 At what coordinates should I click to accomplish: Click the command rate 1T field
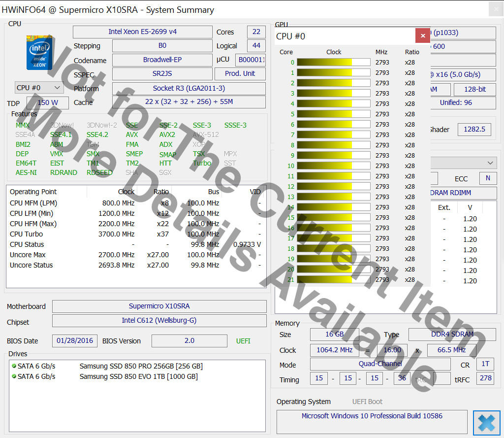[x=485, y=364]
